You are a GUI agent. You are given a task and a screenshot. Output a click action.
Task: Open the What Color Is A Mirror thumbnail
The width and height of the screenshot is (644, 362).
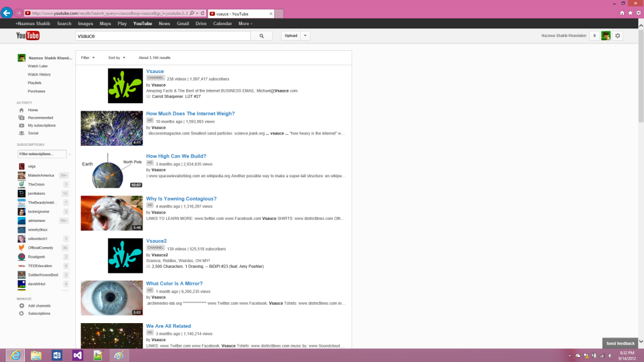(111, 298)
